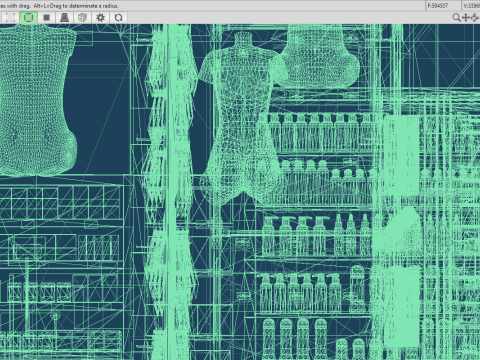Toggle the highlighted green rounded-square selection icon
This screenshot has width=480, height=360.
click(29, 18)
